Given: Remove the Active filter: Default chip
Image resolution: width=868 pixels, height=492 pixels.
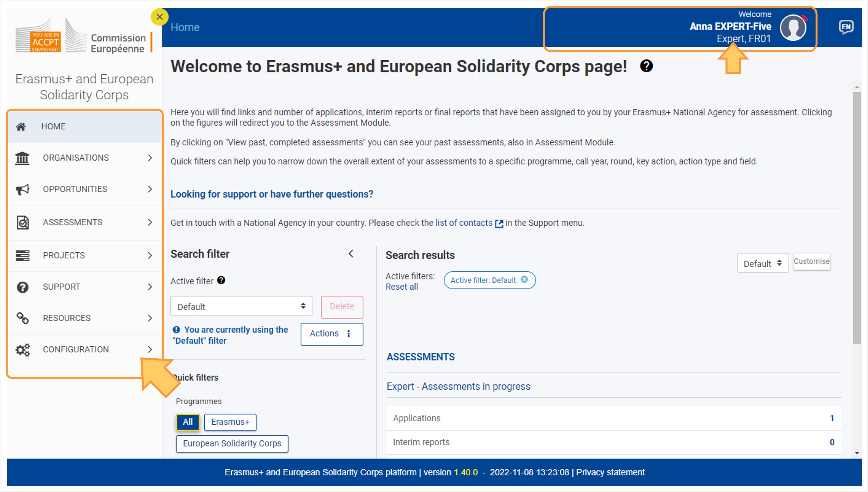Looking at the screenshot, I should coord(524,279).
